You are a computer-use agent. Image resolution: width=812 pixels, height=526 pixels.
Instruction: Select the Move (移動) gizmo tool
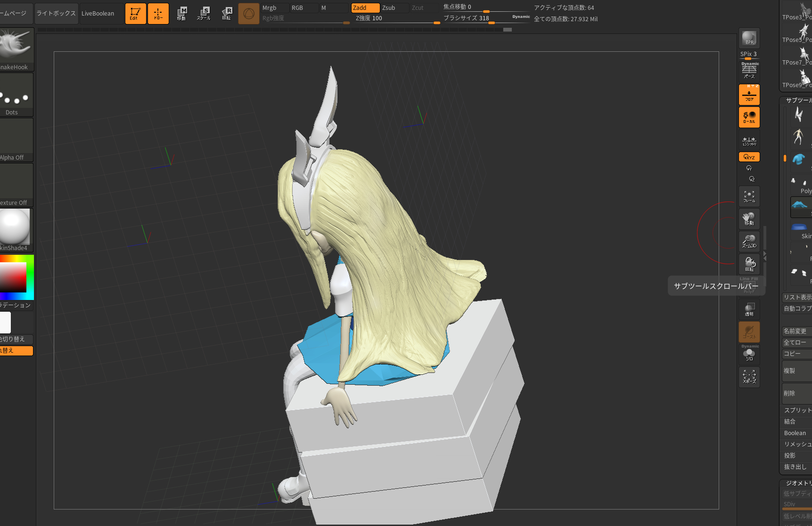pos(181,13)
